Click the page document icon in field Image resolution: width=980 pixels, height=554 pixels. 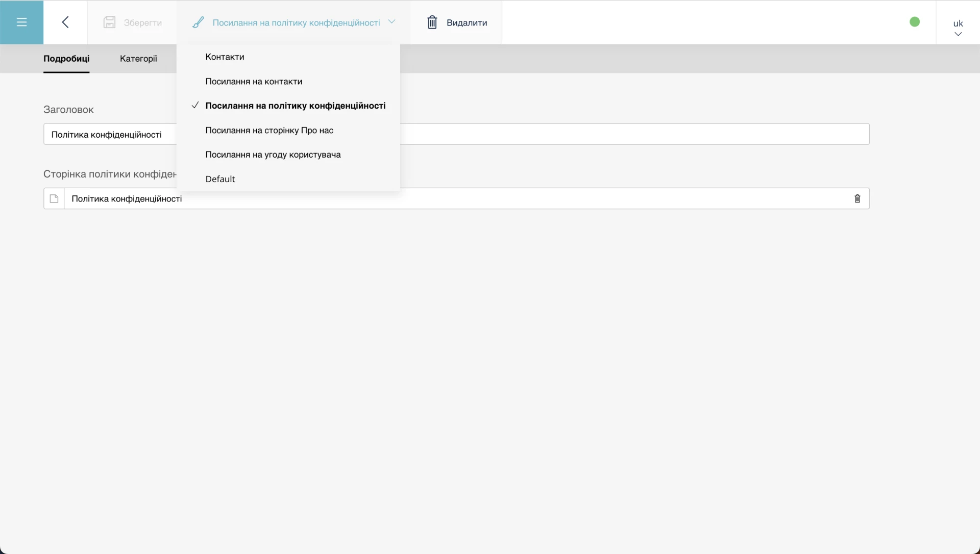[x=54, y=198]
